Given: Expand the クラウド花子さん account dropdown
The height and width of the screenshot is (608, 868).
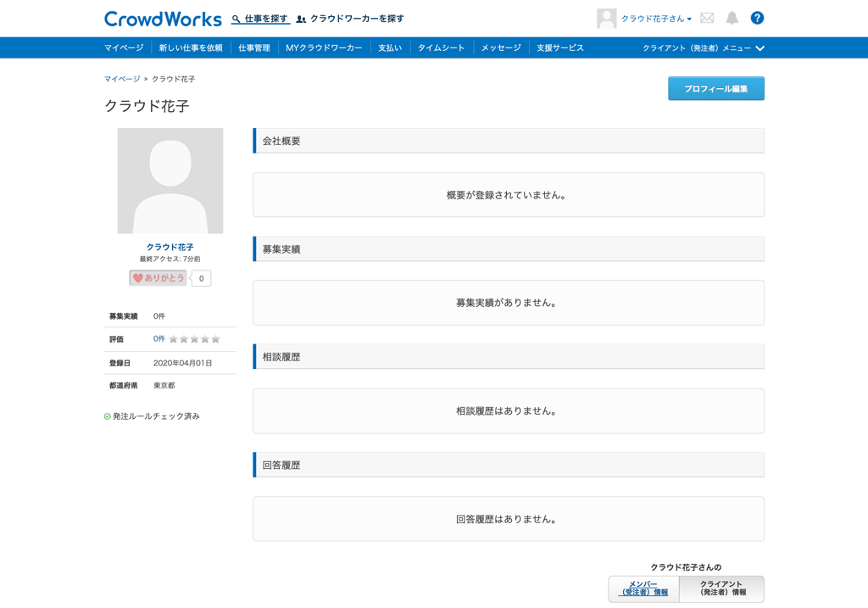Looking at the screenshot, I should (656, 19).
